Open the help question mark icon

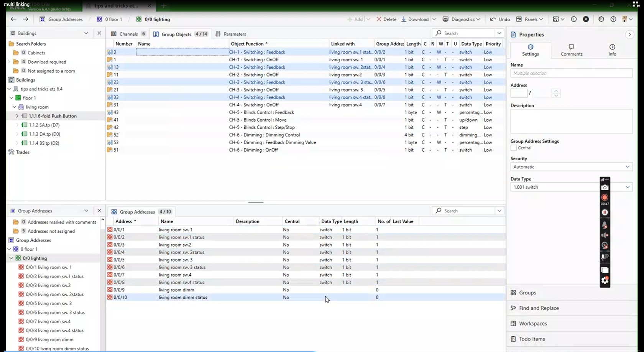click(x=613, y=19)
